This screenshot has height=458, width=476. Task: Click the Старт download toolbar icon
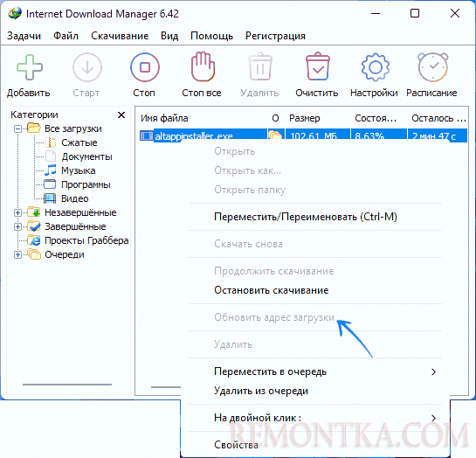click(87, 67)
